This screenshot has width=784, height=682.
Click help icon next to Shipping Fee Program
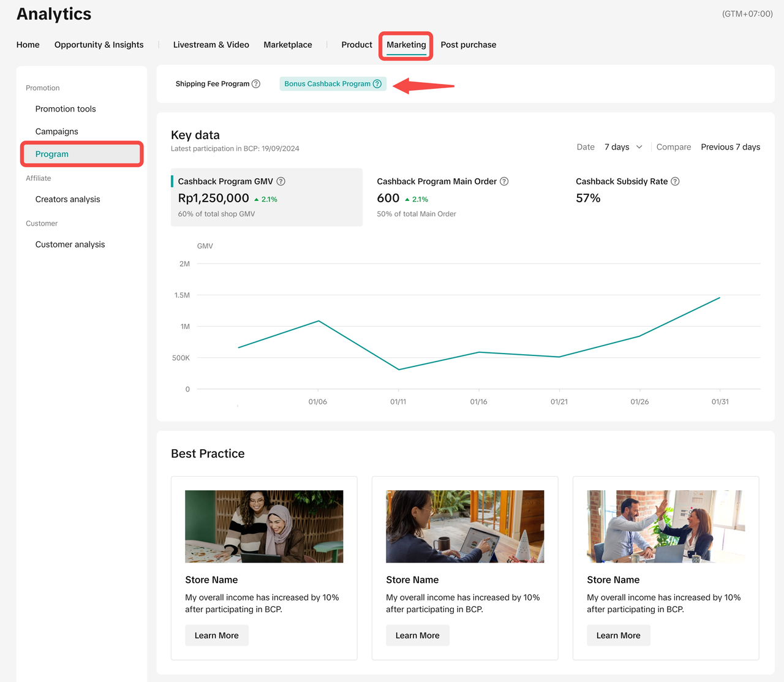pos(256,84)
